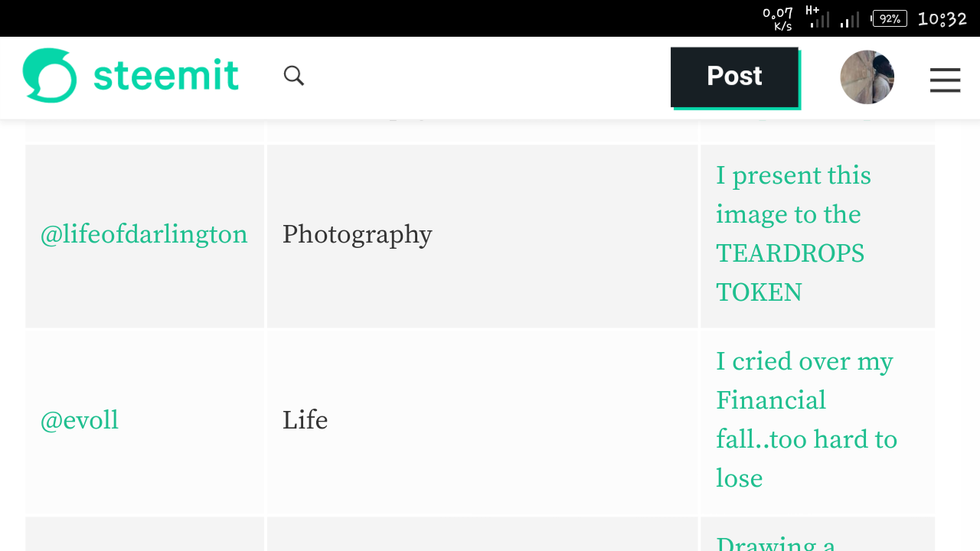The width and height of the screenshot is (980, 551).
Task: Open the @lifeofdarlington profile link
Action: pyautogui.click(x=144, y=234)
